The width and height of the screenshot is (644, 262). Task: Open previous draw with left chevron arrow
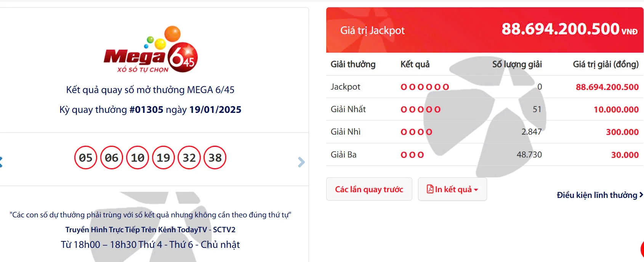coord(2,162)
